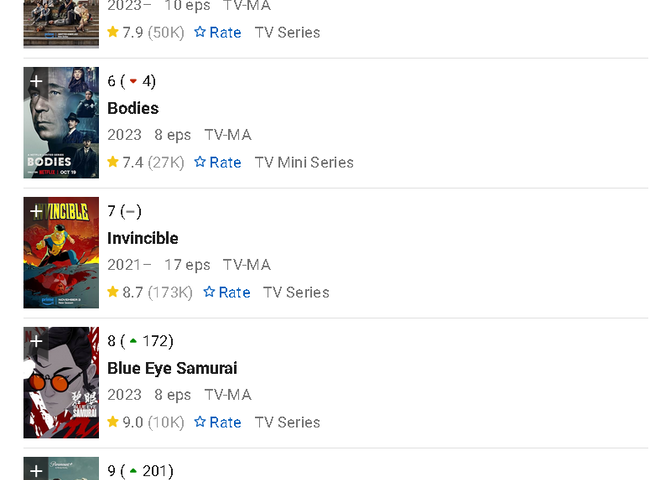Add Invincible to watchlist with plus icon
650x480 pixels.
36,211
